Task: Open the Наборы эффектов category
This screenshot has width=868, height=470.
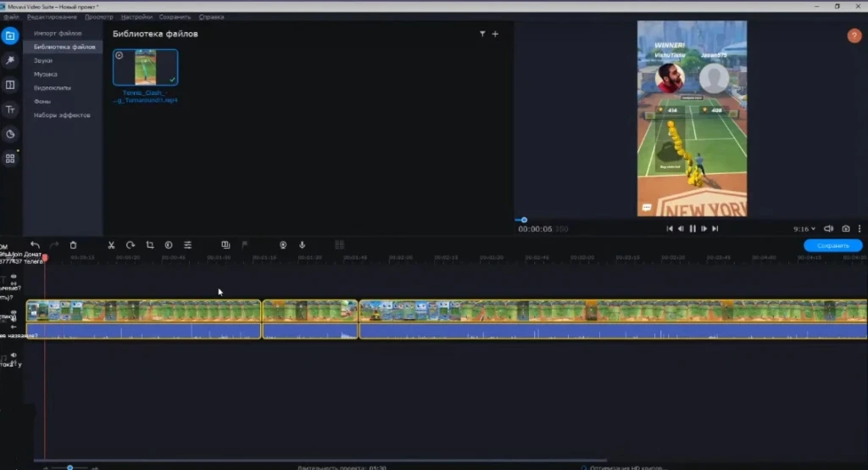Action: (x=61, y=115)
